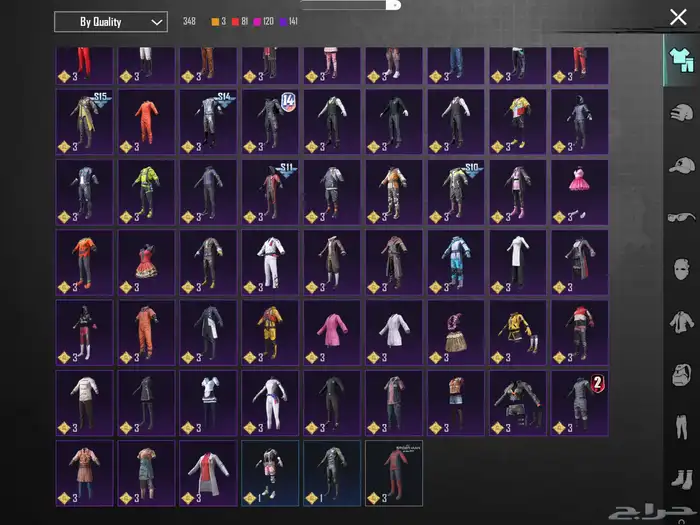Select the glasses category icon
The width and height of the screenshot is (700, 525).
(x=681, y=217)
